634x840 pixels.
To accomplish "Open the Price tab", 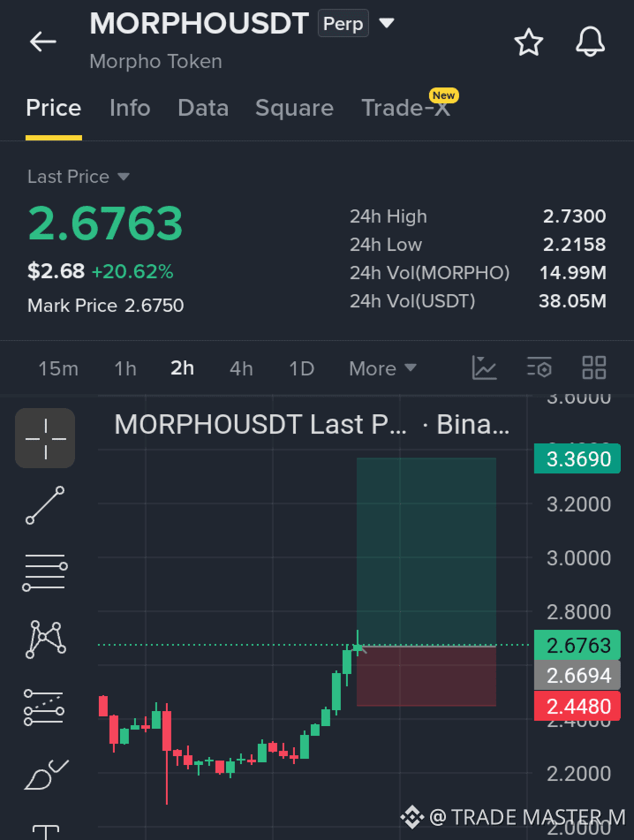I will click(54, 109).
